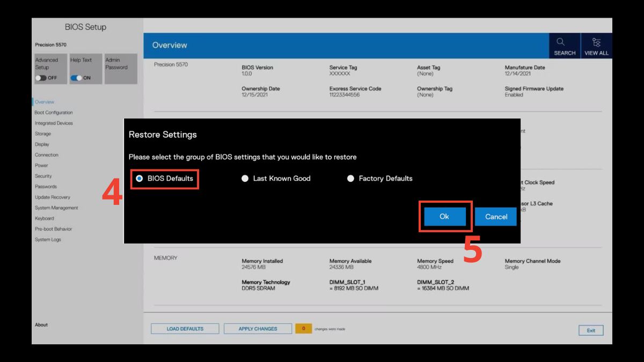Open the Admin Password tile
This screenshot has height=362, width=644.
pyautogui.click(x=121, y=68)
